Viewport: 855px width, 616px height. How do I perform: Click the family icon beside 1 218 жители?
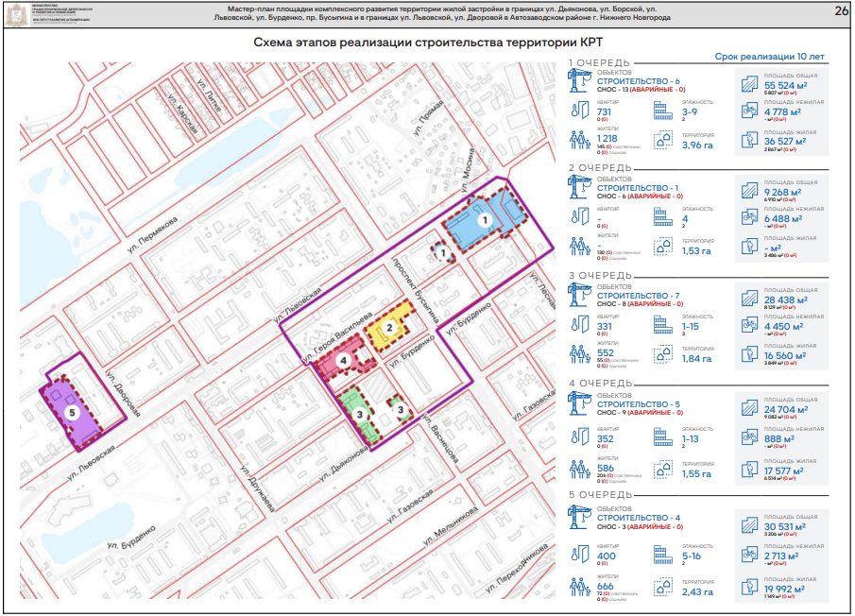tap(578, 140)
